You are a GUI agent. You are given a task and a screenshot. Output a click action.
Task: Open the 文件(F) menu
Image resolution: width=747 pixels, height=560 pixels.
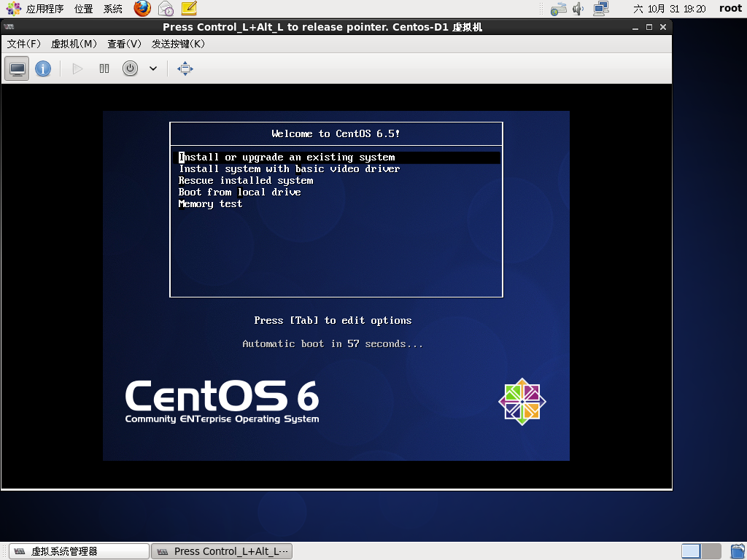(24, 44)
